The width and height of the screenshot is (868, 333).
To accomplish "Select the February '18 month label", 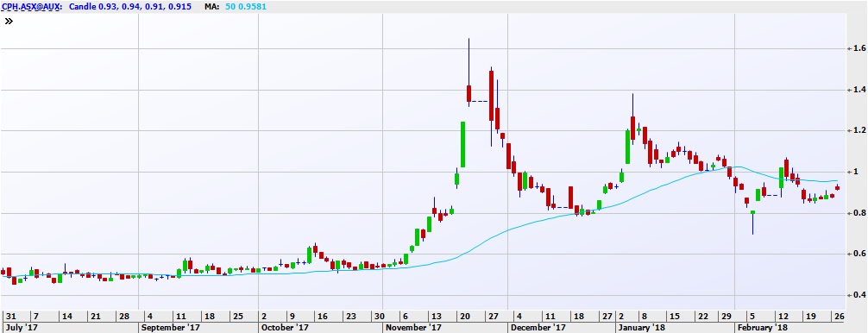I will pyautogui.click(x=762, y=328).
